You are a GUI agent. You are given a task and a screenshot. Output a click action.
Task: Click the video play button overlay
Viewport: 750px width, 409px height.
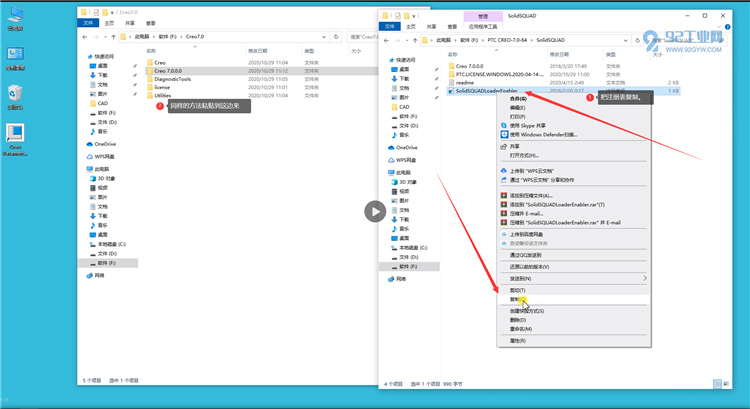375,211
